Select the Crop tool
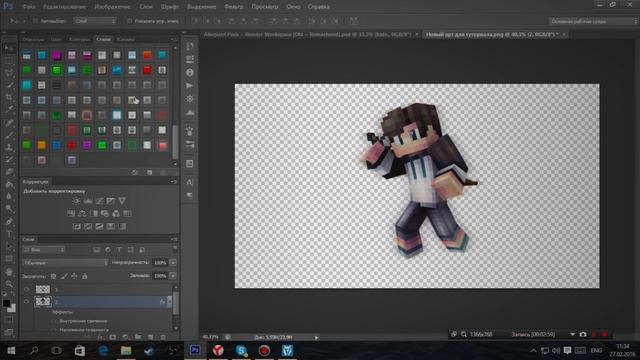This screenshot has height=360, width=640. (9, 98)
